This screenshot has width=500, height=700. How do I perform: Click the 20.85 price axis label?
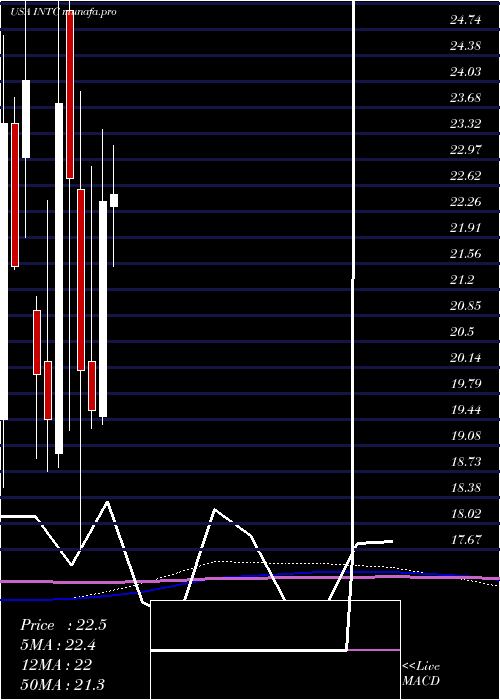click(466, 306)
